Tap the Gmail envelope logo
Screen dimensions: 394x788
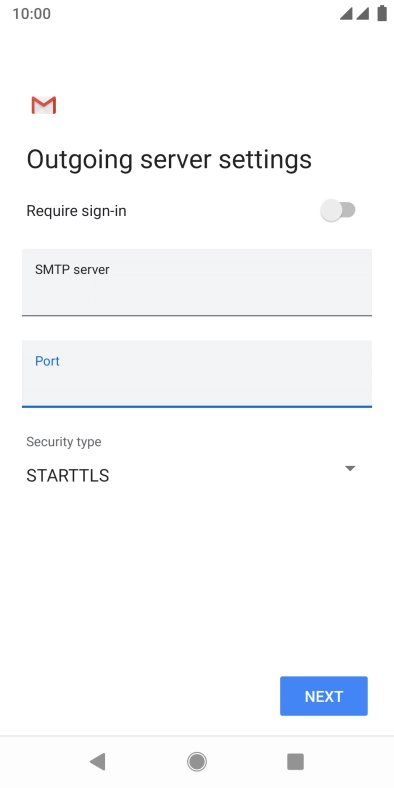44,105
